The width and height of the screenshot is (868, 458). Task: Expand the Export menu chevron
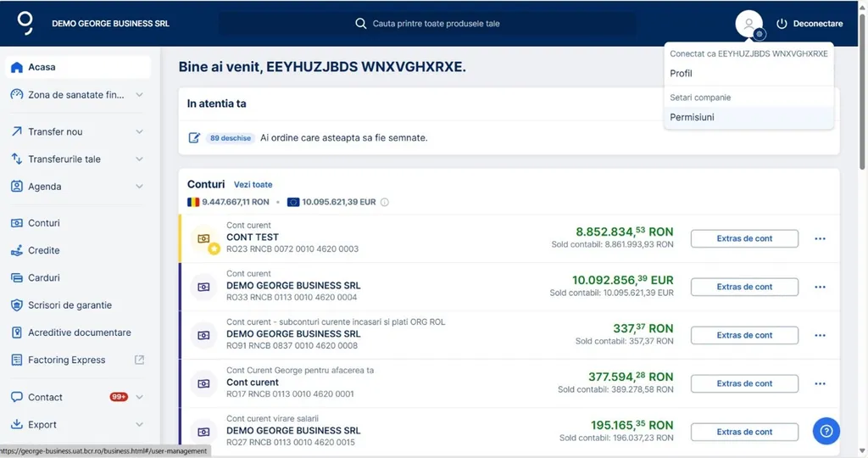[x=140, y=424]
